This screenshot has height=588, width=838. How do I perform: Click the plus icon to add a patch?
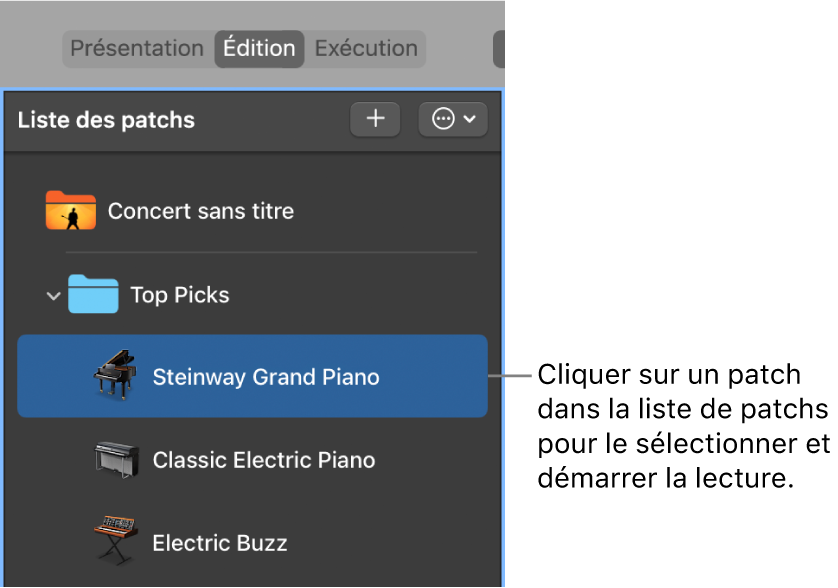(374, 119)
